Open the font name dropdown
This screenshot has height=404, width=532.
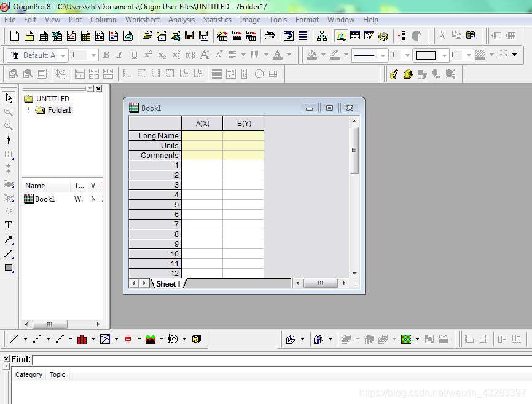(x=63, y=55)
